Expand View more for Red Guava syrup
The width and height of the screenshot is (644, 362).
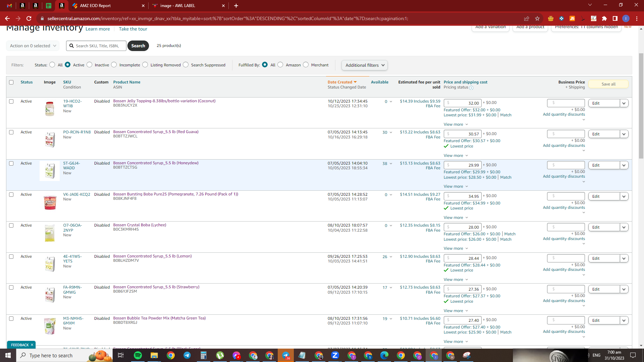[x=456, y=156]
